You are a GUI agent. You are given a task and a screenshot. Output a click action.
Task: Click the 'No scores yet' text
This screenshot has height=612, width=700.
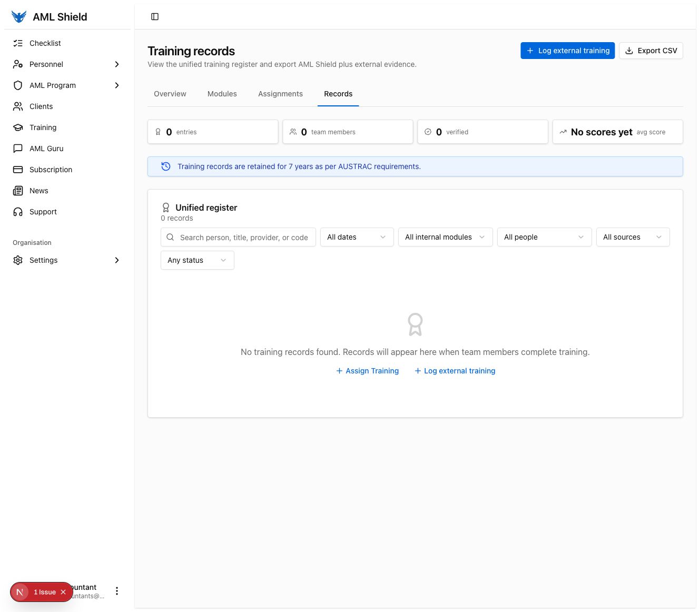coord(602,132)
